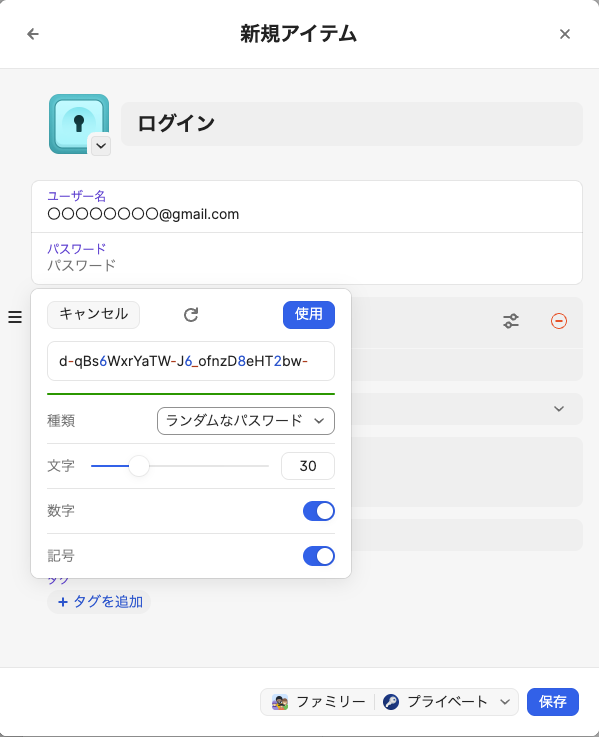Click the plus icon for adding tag

[x=63, y=602]
